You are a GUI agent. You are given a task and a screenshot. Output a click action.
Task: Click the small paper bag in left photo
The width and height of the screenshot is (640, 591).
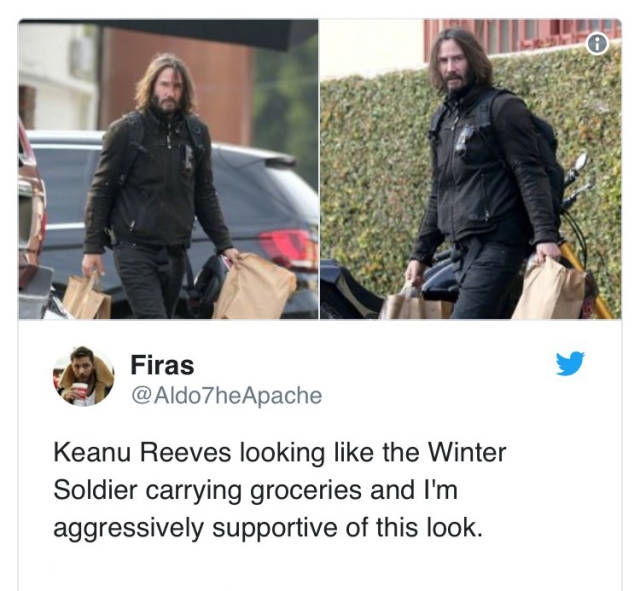tap(87, 298)
